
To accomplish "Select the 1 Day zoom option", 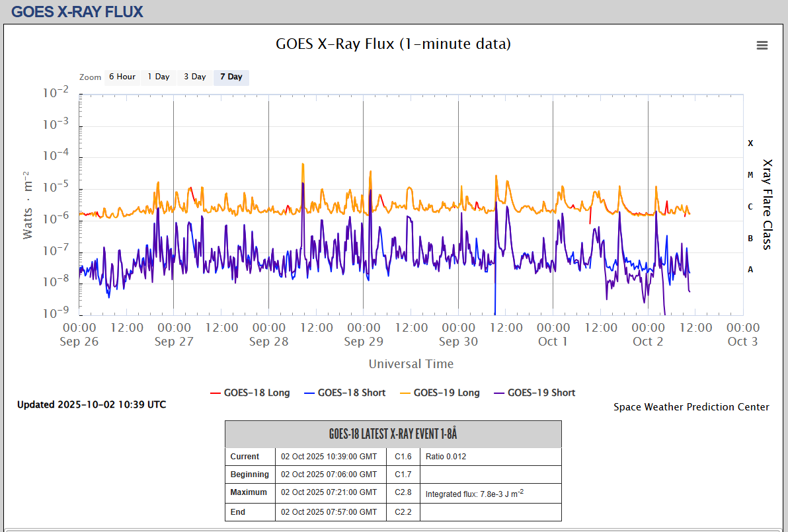I will pos(158,77).
